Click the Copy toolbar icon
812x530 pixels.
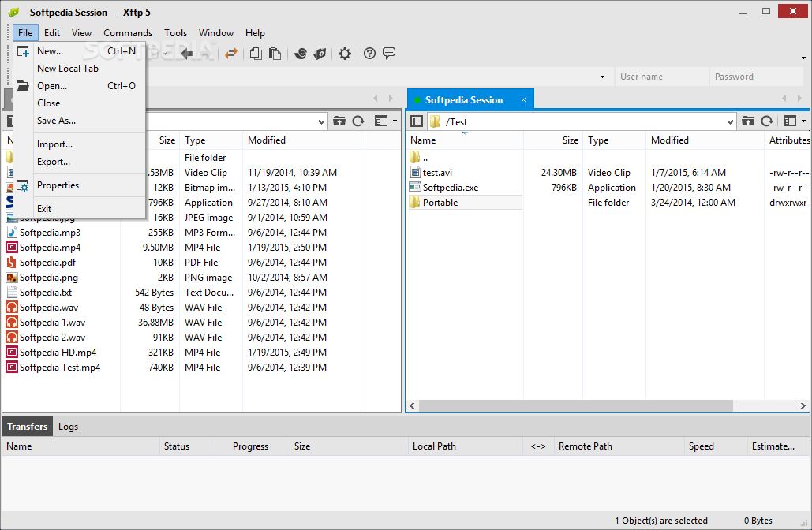[256, 54]
